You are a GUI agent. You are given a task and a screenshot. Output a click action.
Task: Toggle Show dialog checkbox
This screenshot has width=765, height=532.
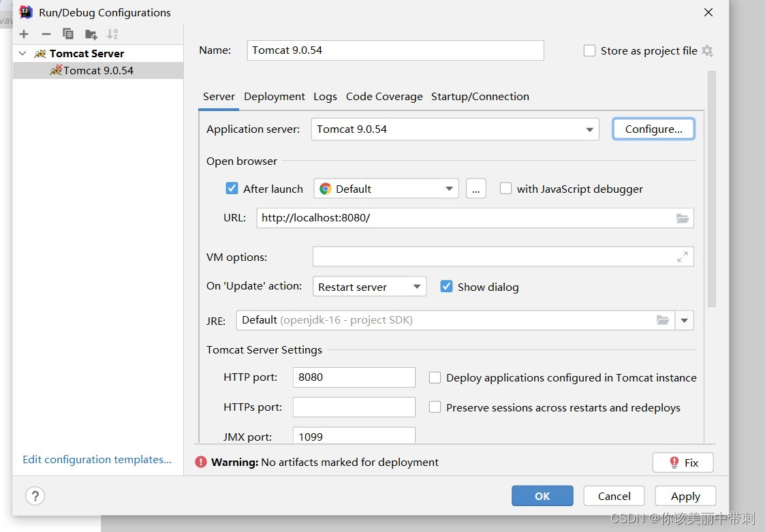[446, 287]
